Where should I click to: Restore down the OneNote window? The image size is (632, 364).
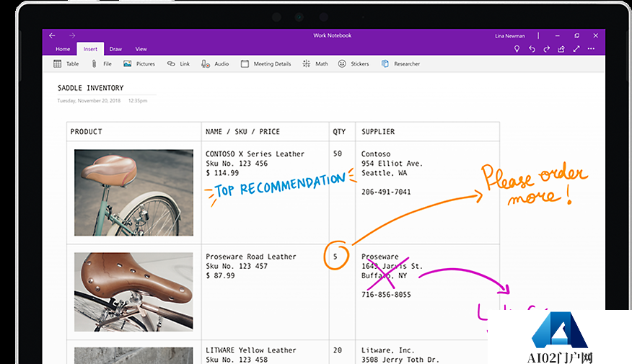coord(576,35)
